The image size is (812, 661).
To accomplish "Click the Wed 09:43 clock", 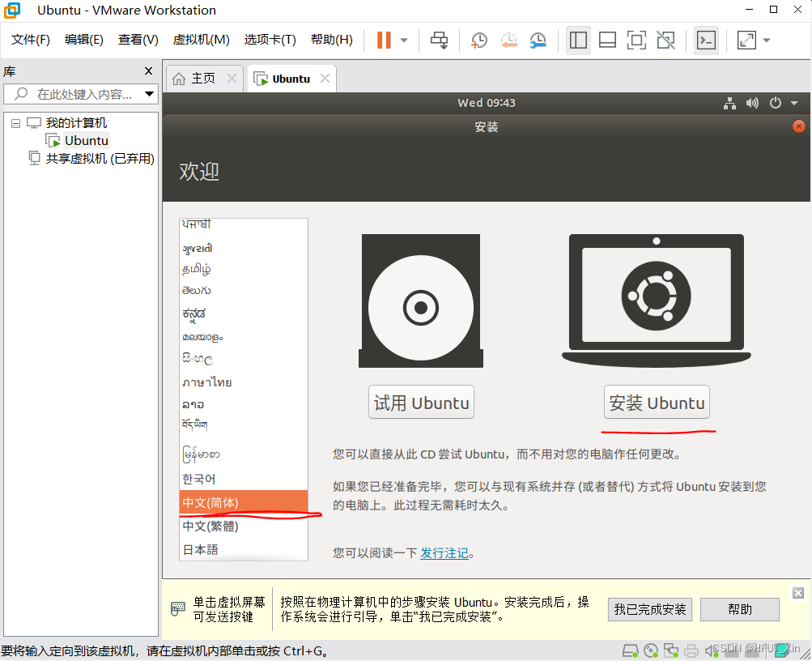I will click(x=487, y=103).
